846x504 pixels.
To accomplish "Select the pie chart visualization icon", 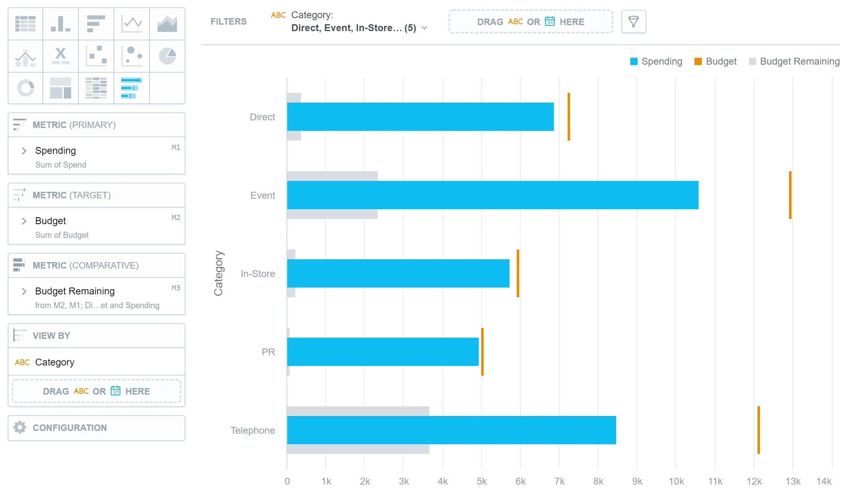I will pyautogui.click(x=167, y=56).
